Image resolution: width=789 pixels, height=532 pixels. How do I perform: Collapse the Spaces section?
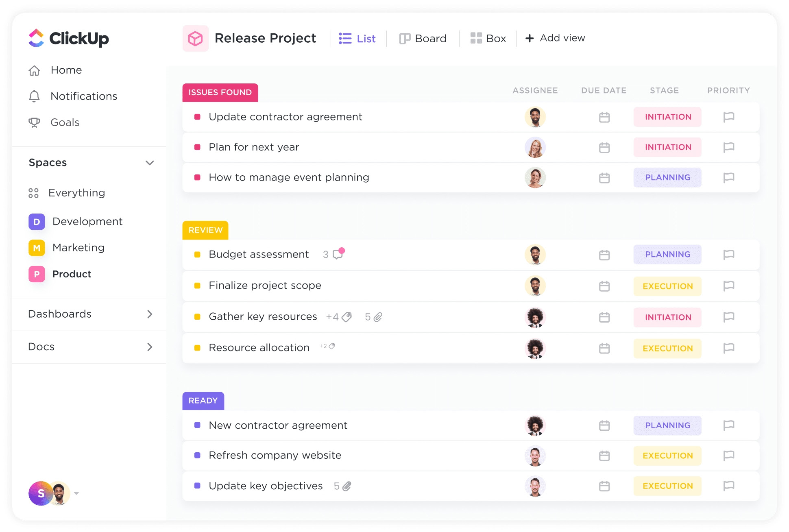tap(150, 163)
